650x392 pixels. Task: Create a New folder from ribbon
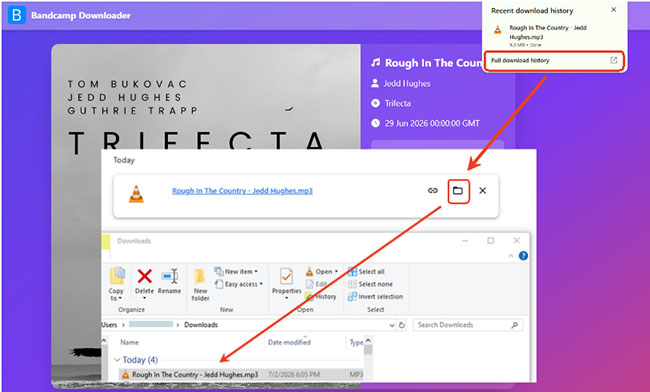[x=200, y=284]
